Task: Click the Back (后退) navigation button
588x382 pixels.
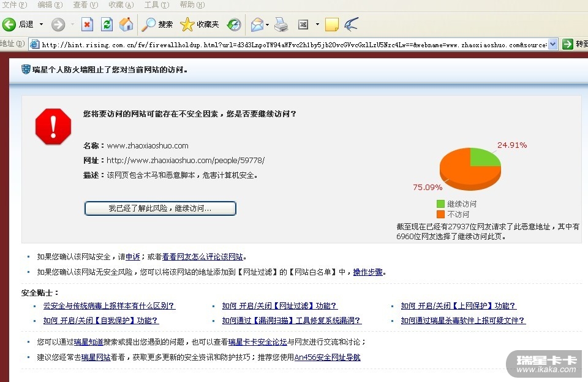Action: [x=18, y=25]
